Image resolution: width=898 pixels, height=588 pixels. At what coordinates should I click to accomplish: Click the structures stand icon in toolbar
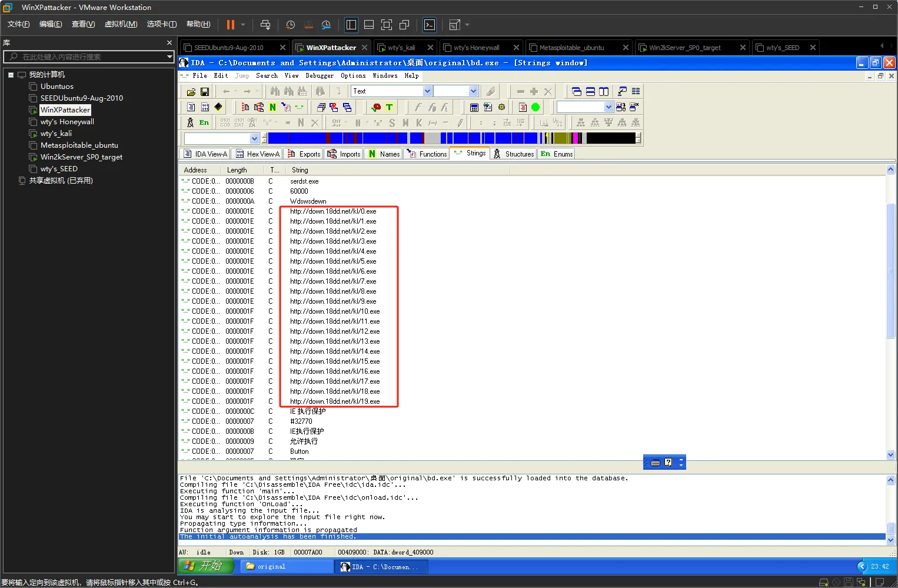pos(190,122)
